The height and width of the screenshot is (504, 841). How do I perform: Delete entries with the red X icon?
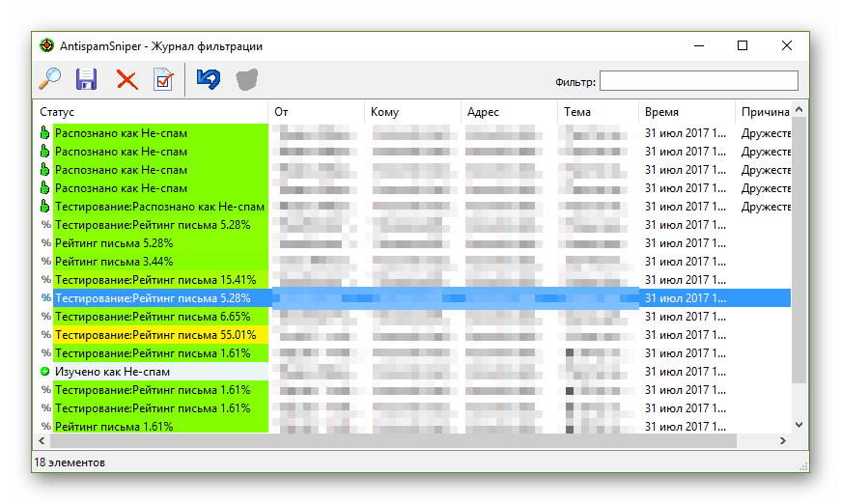pos(127,80)
